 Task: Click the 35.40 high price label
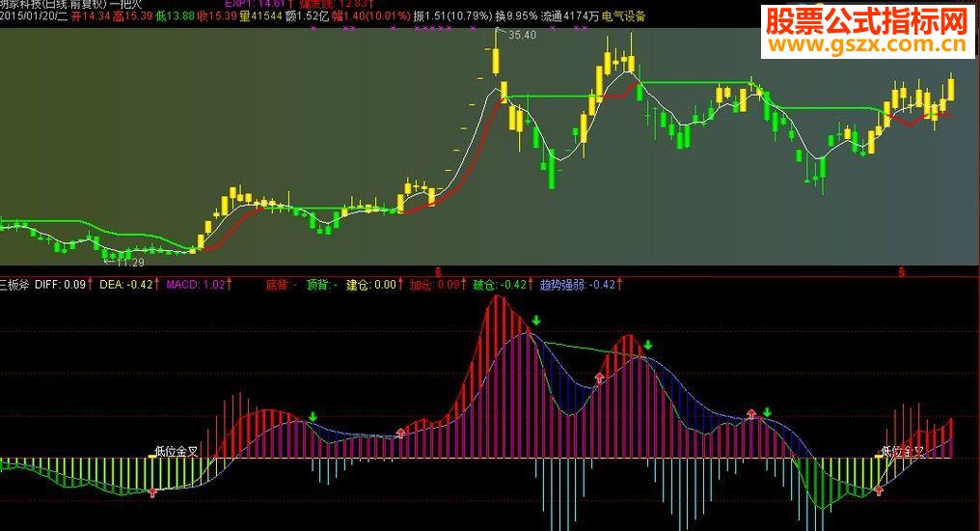click(522, 35)
